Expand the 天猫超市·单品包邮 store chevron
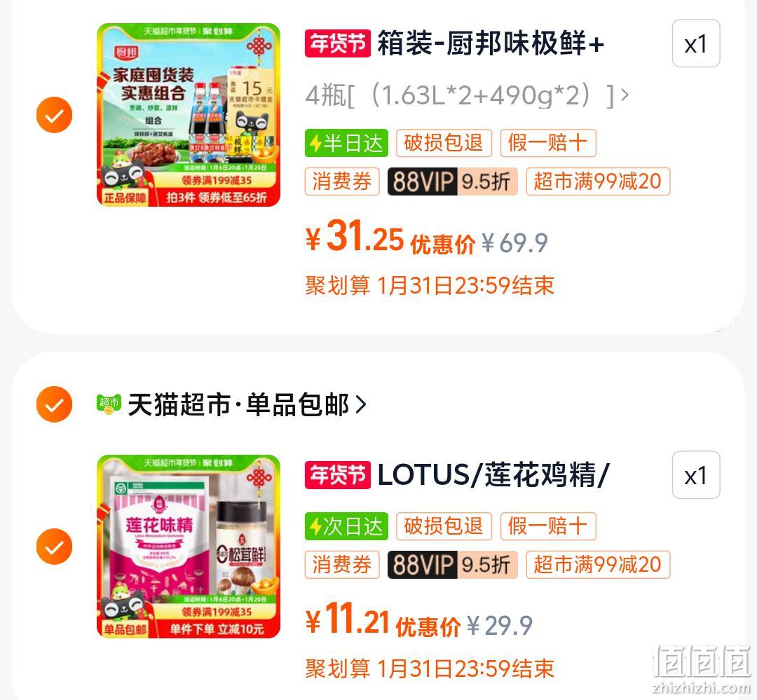This screenshot has height=700, width=757. [x=361, y=404]
